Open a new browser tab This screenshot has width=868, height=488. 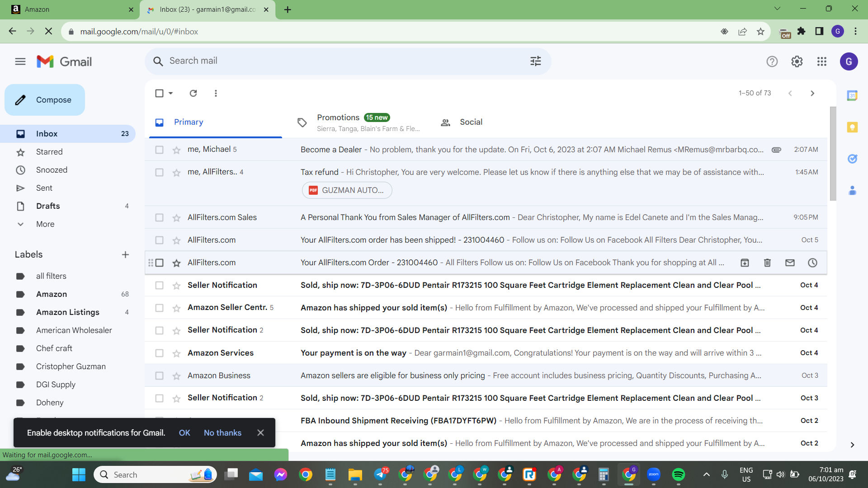[288, 9]
